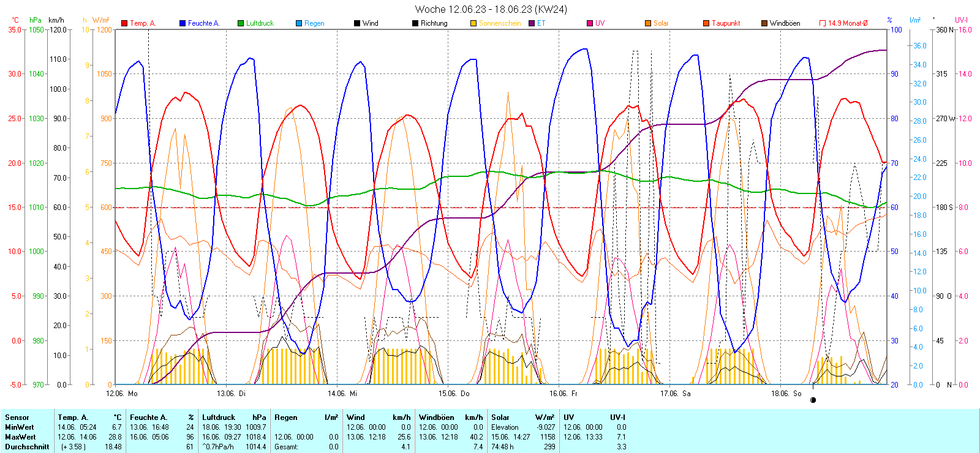
Task: Click the MaxWert row label in the table
Action: [20, 437]
